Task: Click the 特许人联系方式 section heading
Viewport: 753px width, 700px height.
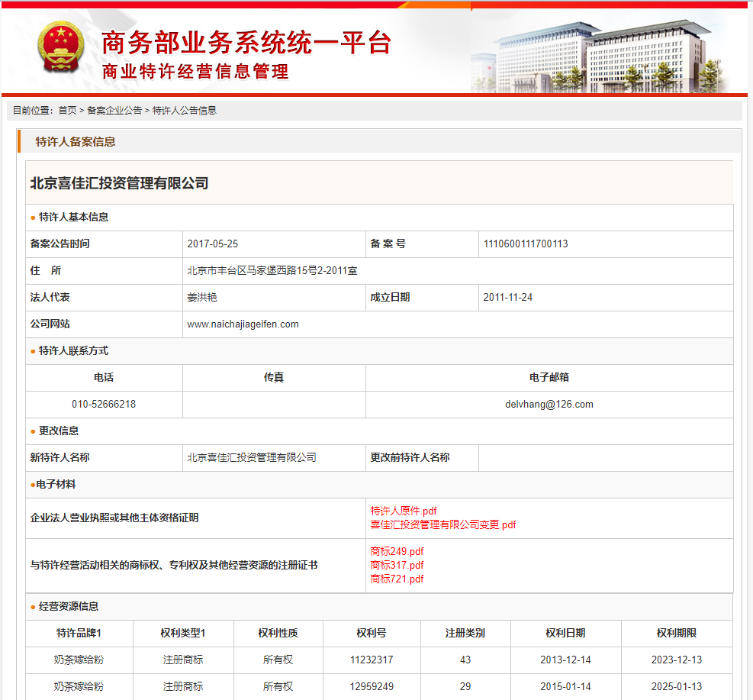Action: click(x=73, y=350)
